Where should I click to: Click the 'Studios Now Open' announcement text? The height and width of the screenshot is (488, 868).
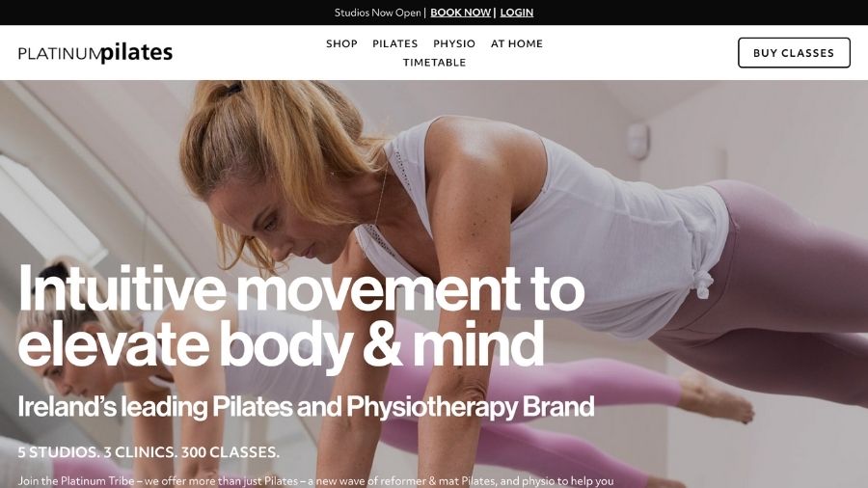coord(377,13)
